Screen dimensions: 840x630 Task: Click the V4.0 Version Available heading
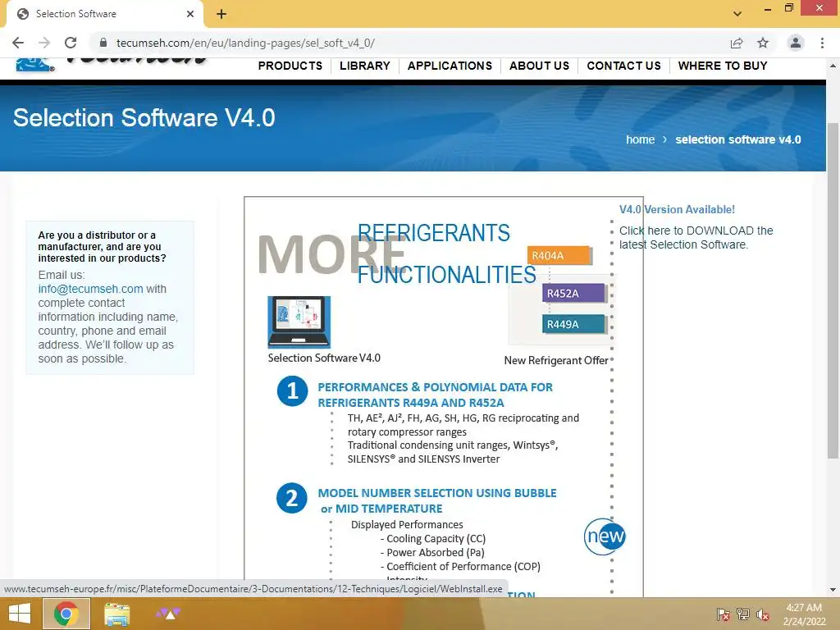[677, 209]
